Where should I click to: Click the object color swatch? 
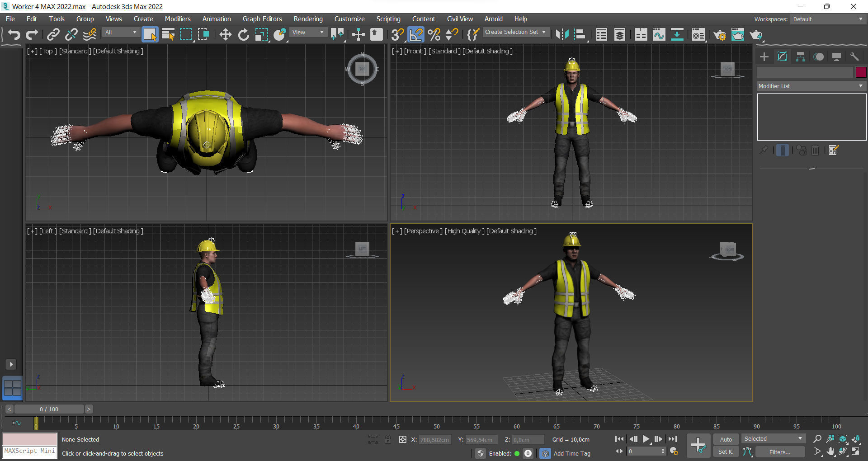click(861, 72)
